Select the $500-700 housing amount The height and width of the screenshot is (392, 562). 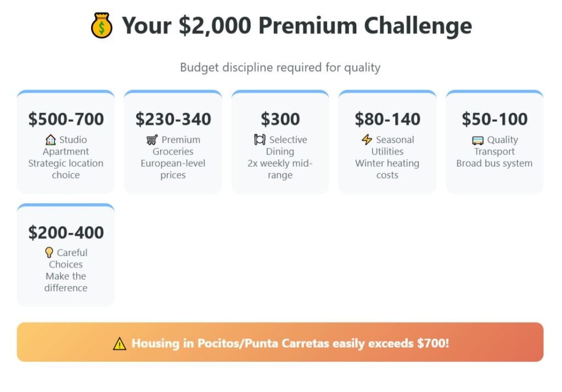pos(66,119)
